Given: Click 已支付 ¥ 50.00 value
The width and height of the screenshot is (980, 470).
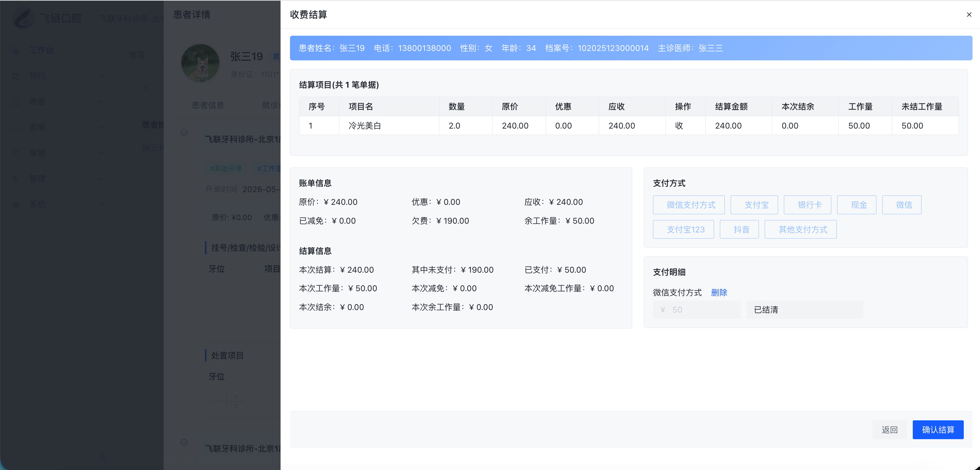Looking at the screenshot, I should [555, 270].
